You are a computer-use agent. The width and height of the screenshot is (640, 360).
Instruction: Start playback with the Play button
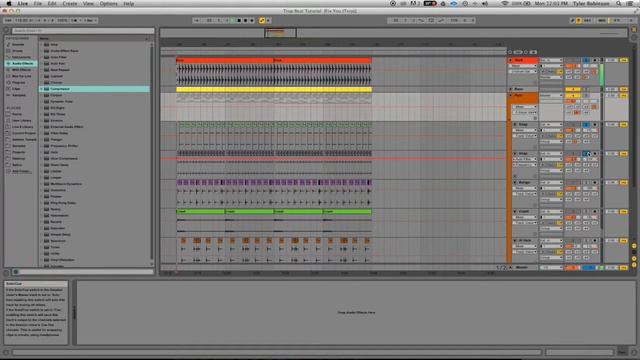click(x=233, y=20)
